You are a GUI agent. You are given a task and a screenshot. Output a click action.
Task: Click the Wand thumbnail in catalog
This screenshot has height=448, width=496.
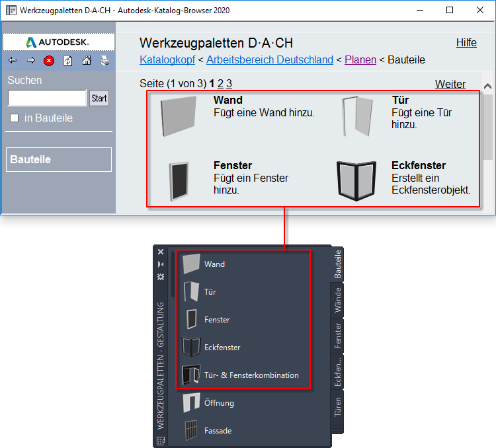179,116
